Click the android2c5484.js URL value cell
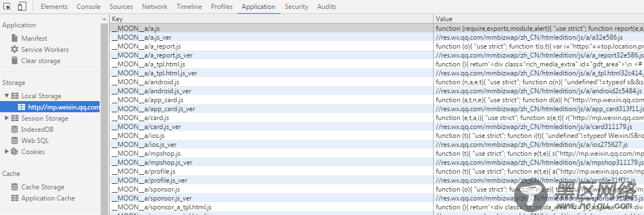This screenshot has width=644, height=215. [x=539, y=91]
